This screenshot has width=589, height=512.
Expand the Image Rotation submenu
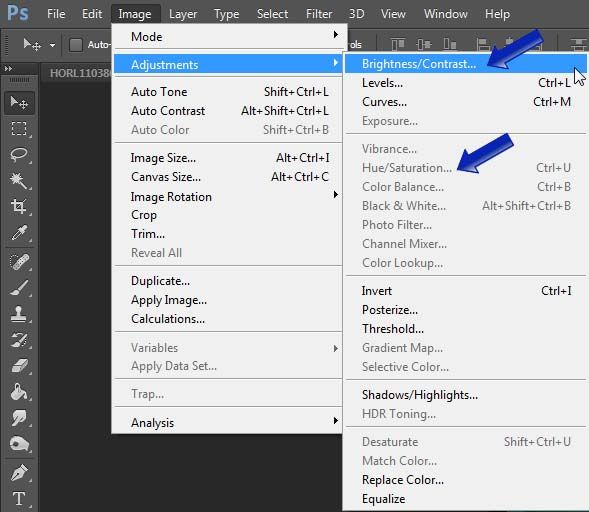pos(228,196)
